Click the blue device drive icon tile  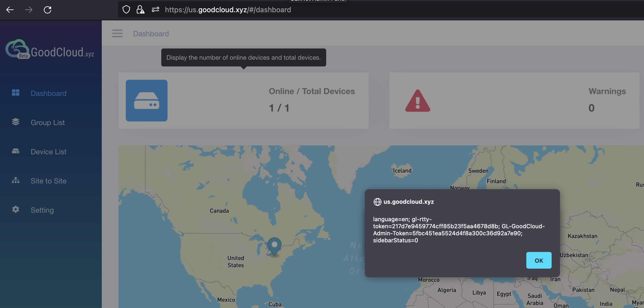146,101
